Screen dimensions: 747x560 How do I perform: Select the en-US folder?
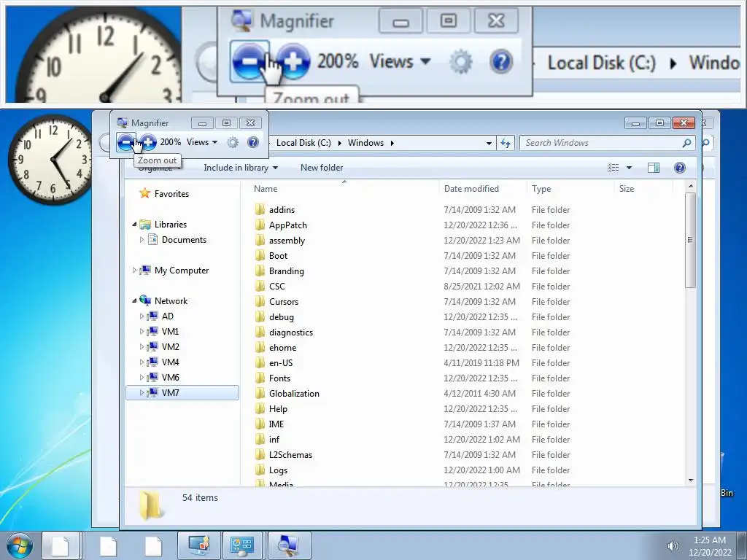coord(281,363)
